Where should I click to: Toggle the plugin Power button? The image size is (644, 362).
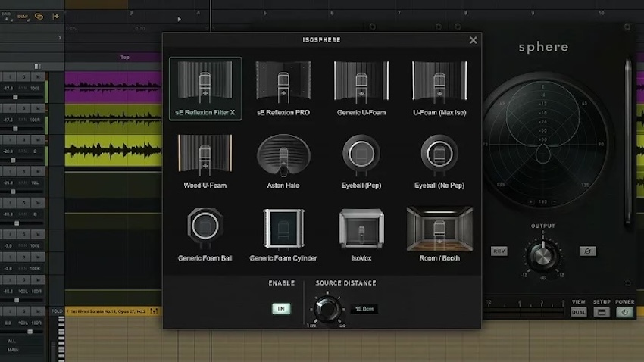coord(624,312)
